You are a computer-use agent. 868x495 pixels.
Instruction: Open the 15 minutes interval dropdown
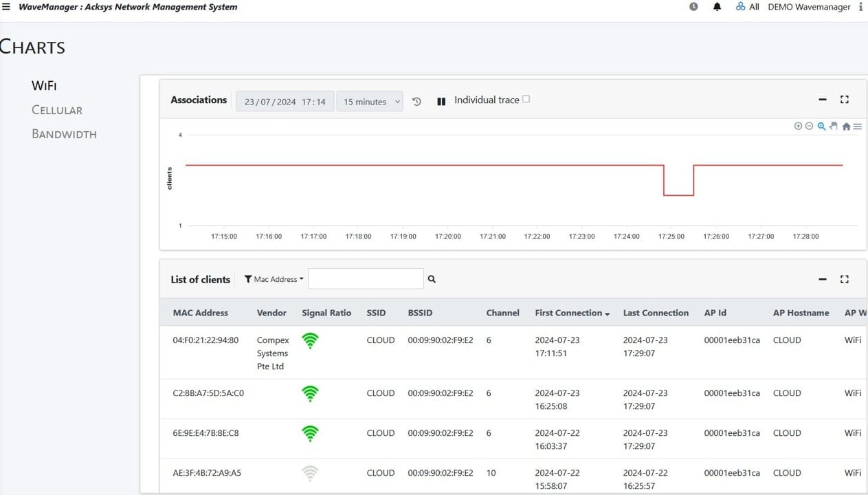coord(370,101)
